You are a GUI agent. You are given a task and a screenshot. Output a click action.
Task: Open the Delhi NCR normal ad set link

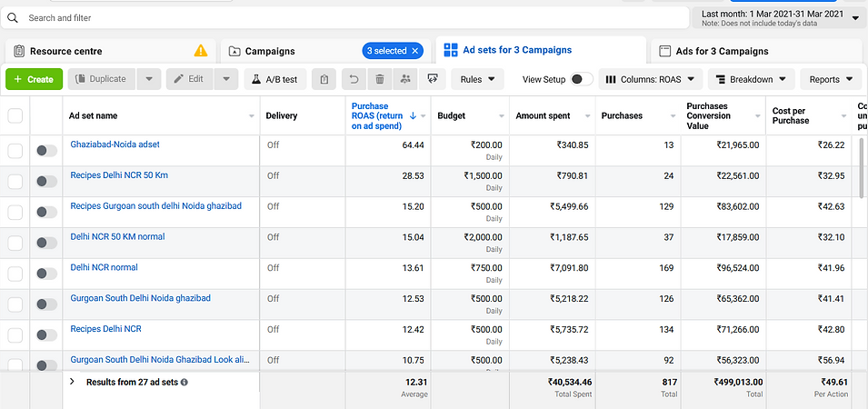(104, 267)
